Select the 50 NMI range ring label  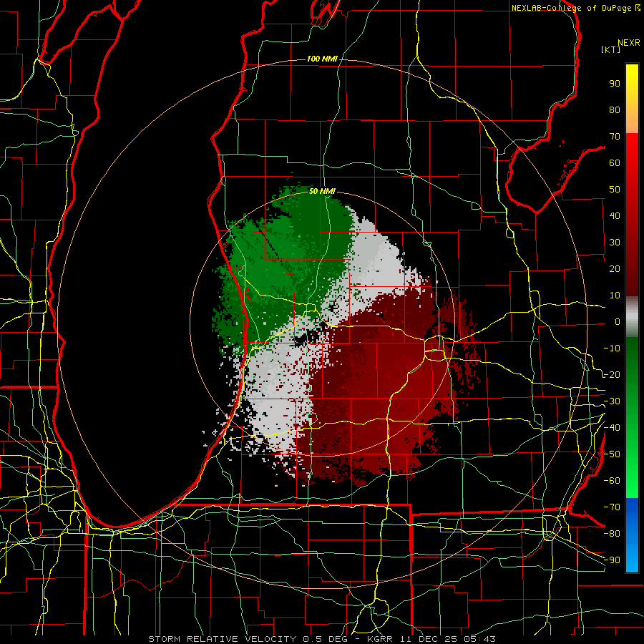tap(322, 191)
